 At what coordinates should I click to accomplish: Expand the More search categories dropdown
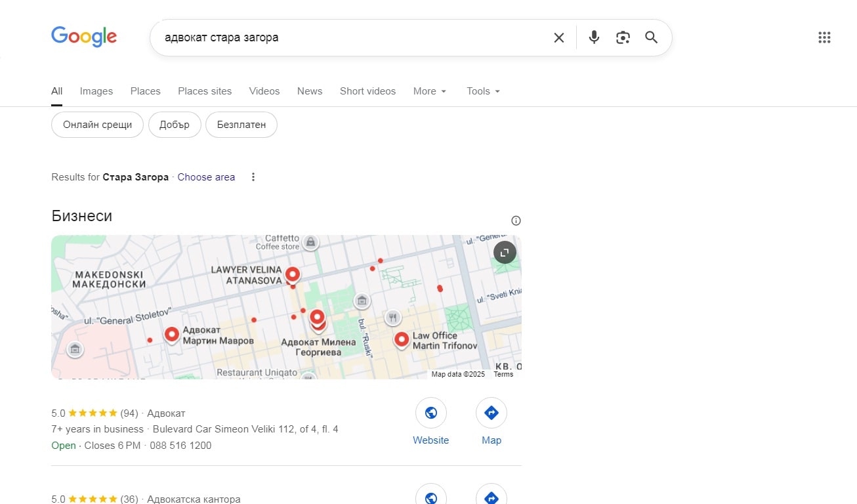tap(430, 91)
